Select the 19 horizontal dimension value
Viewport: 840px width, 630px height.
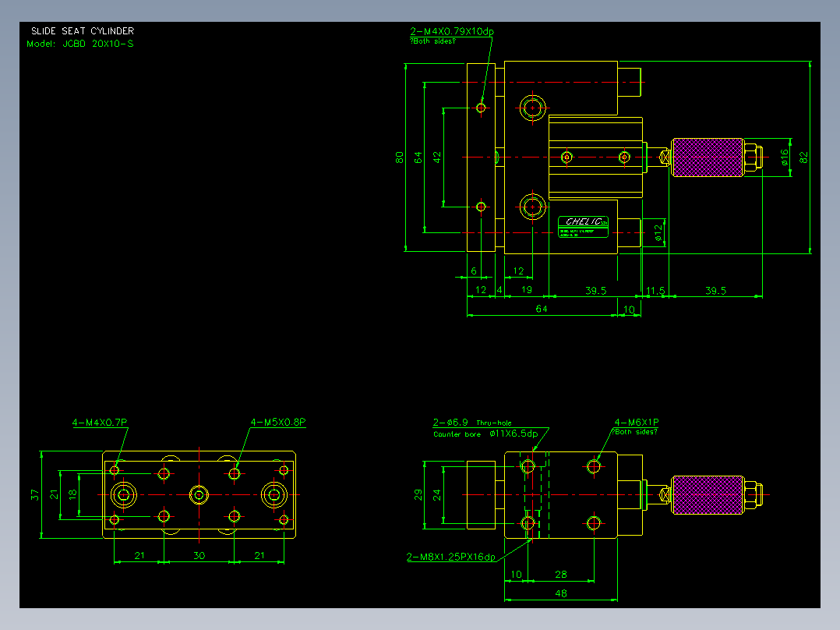tap(527, 289)
